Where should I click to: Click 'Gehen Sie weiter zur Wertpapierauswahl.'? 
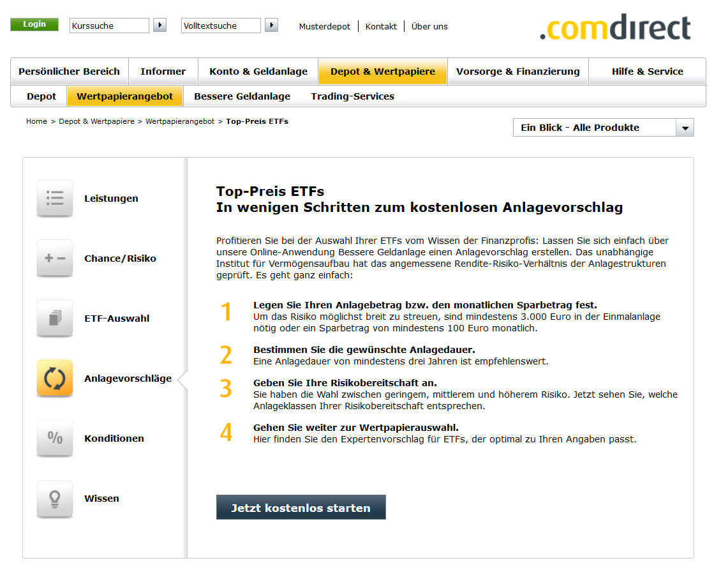tap(356, 428)
